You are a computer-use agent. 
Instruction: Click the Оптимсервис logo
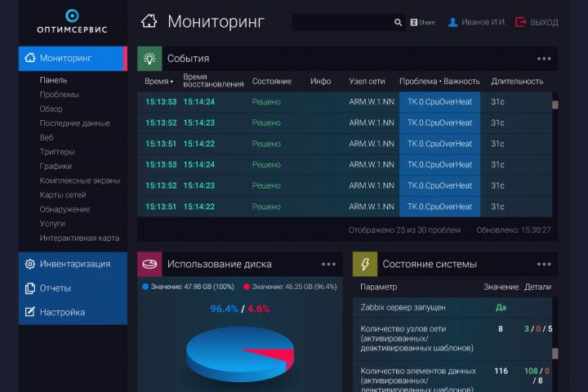point(72,21)
